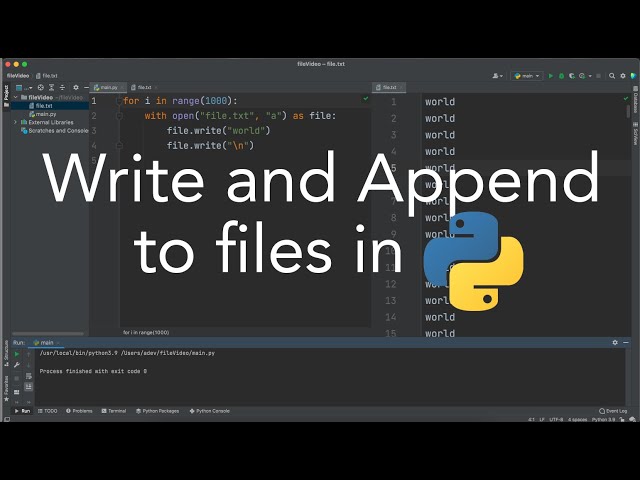
Task: Click the JetBrains Toolbox icon at top right
Action: tap(633, 76)
